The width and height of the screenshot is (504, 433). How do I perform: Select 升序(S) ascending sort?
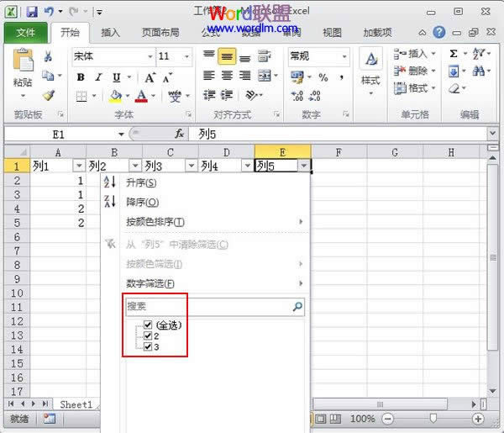pos(205,182)
